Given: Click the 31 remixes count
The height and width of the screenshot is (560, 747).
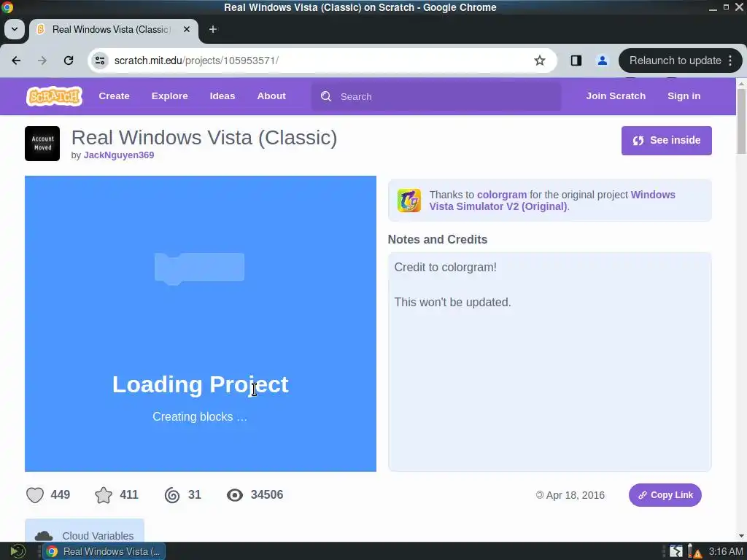Looking at the screenshot, I should [194, 495].
